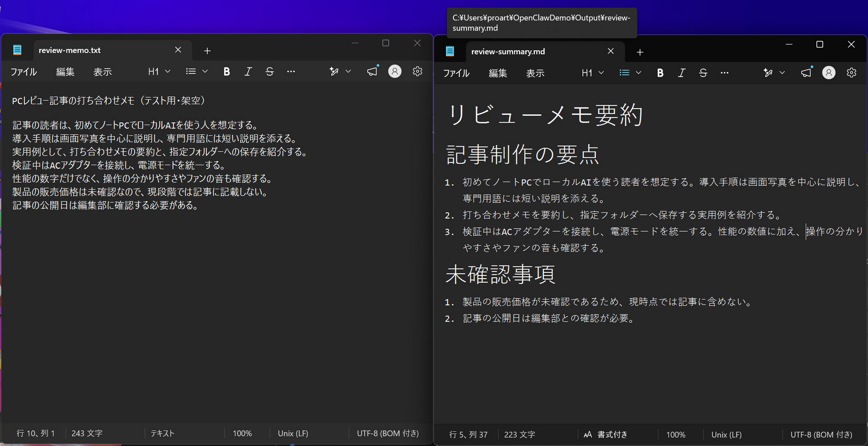This screenshot has height=446, width=868.
Task: Open settings gear in review-memo.txt window
Action: point(417,71)
